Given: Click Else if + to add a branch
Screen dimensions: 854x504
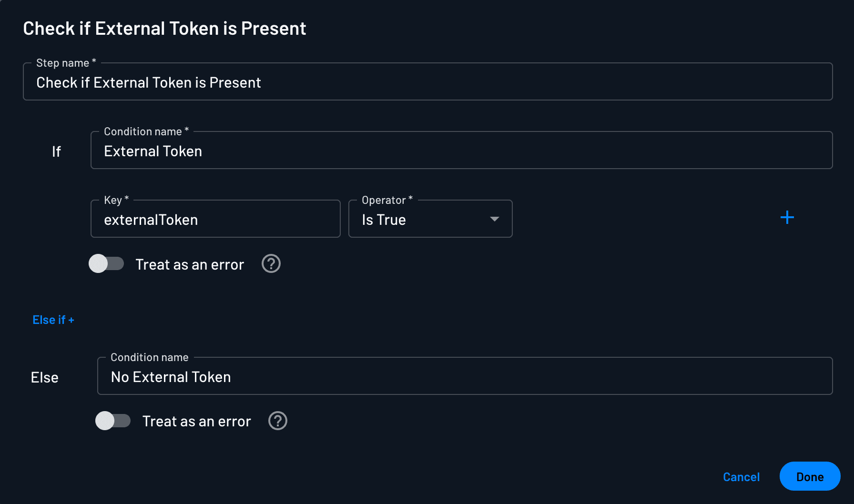Looking at the screenshot, I should tap(53, 320).
